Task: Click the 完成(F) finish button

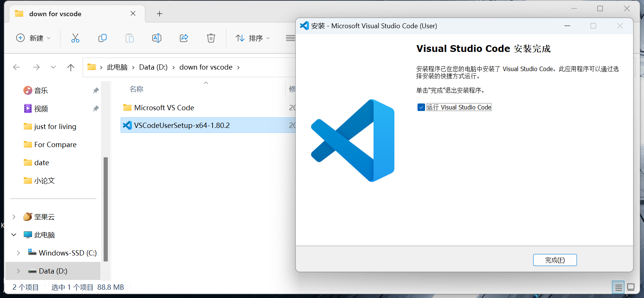Action: pyautogui.click(x=555, y=260)
